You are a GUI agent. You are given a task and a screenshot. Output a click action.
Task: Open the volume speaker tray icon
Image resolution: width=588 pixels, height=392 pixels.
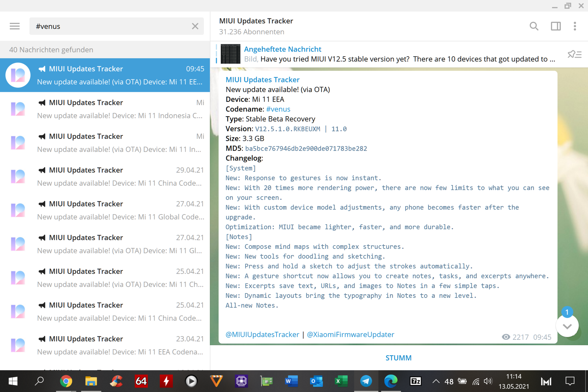pos(488,381)
